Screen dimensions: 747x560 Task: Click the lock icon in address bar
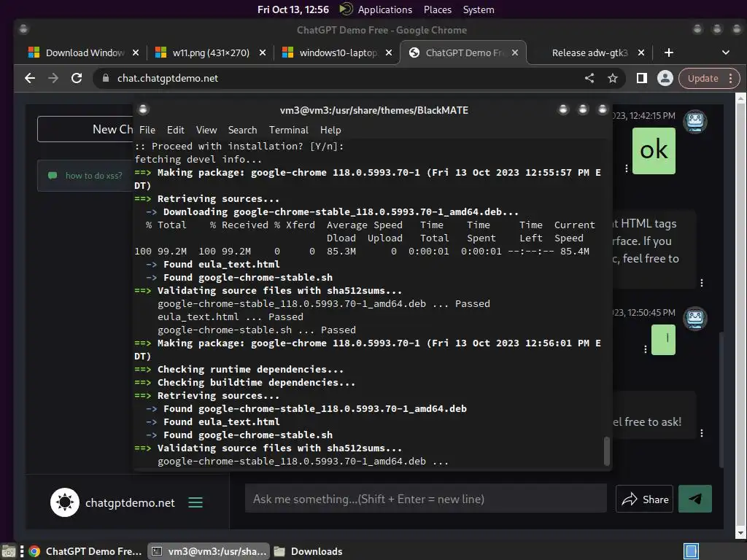tap(106, 78)
